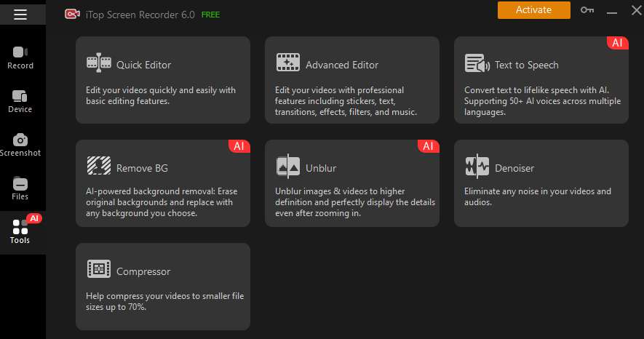Image resolution: width=644 pixels, height=339 pixels.
Task: Click the Remove BG icon
Action: point(98,167)
